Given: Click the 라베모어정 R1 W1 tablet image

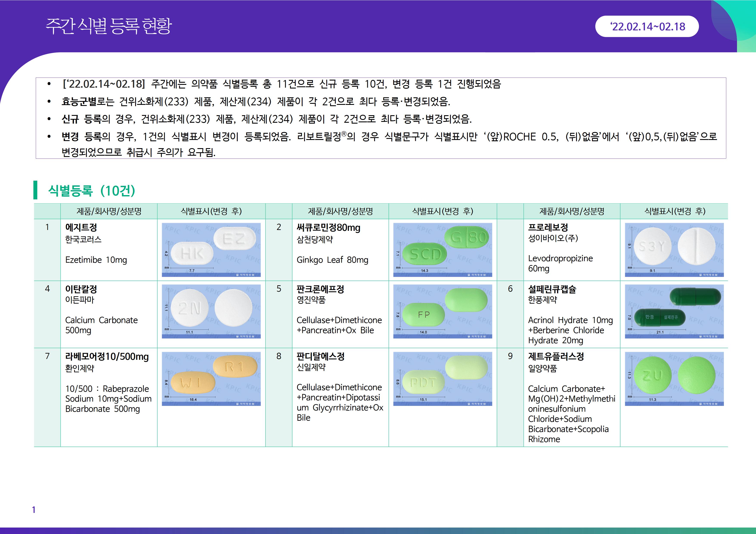Looking at the screenshot, I should tap(211, 379).
